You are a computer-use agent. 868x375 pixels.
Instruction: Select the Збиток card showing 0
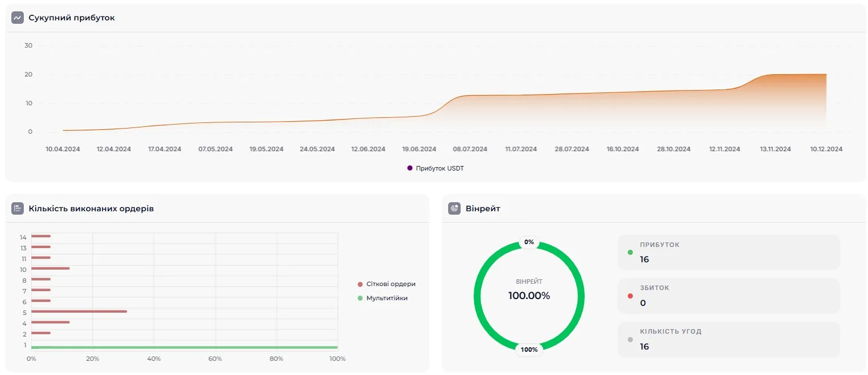(728, 296)
